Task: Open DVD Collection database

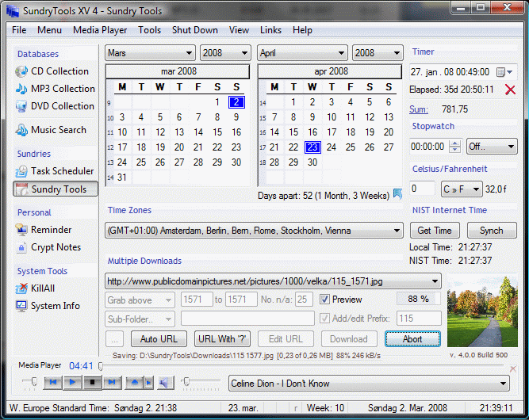Action: click(55, 106)
